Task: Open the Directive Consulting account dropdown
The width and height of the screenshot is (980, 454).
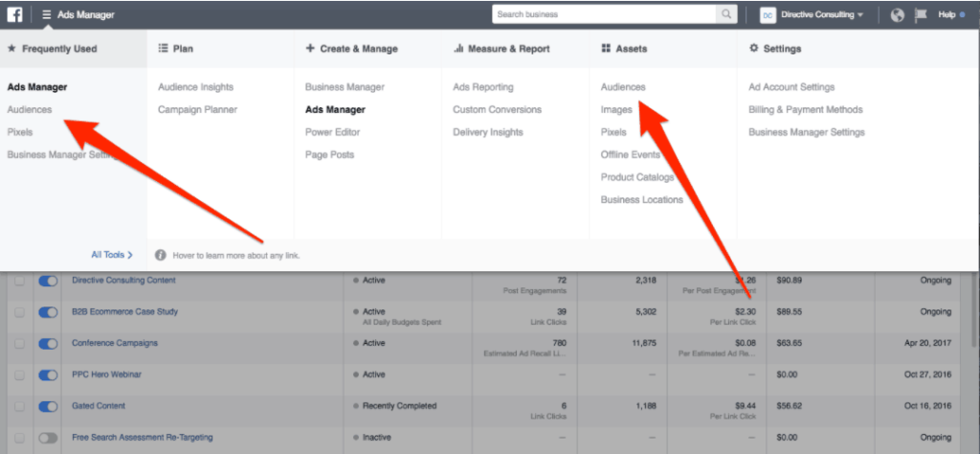Action: click(822, 15)
